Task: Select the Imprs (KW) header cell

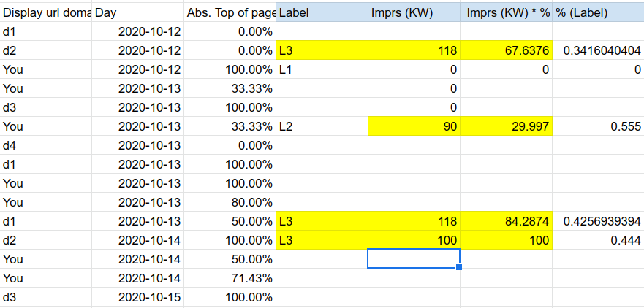Action: [414, 12]
